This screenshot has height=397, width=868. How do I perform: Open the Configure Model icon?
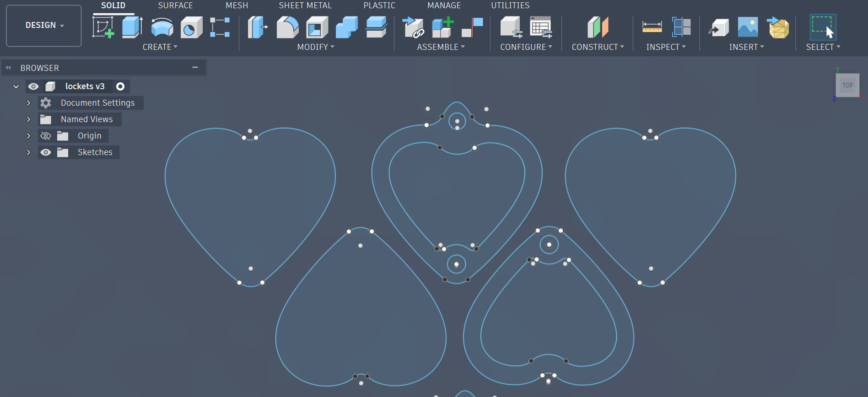[511, 27]
